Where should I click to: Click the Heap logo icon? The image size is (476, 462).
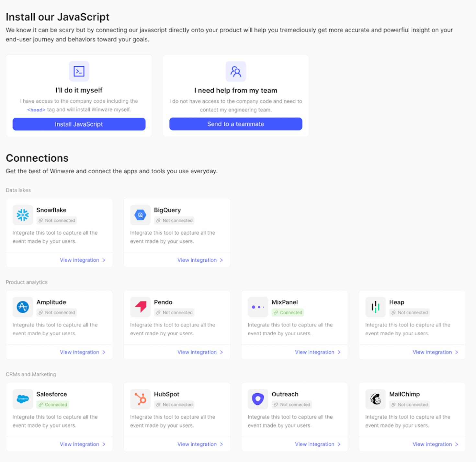(x=375, y=307)
